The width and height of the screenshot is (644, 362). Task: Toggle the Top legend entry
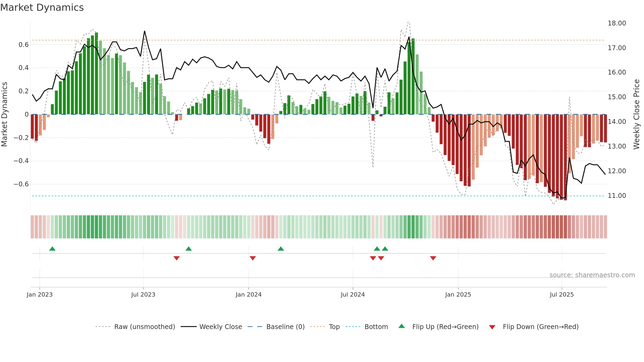pyautogui.click(x=325, y=327)
